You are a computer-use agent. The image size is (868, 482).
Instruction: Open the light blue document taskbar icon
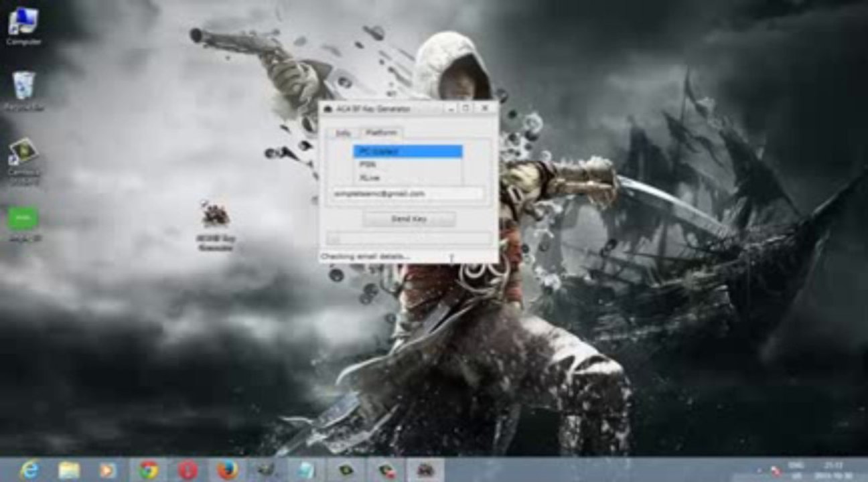[x=306, y=470]
